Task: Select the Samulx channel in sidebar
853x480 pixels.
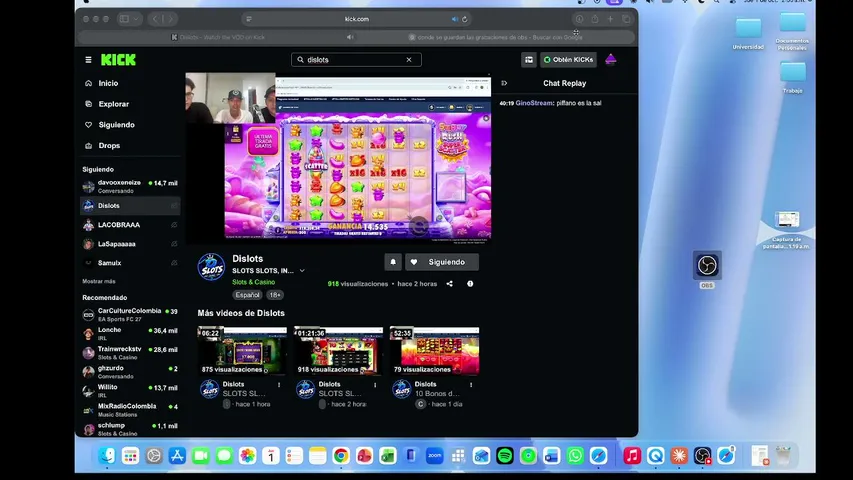Action: point(131,263)
